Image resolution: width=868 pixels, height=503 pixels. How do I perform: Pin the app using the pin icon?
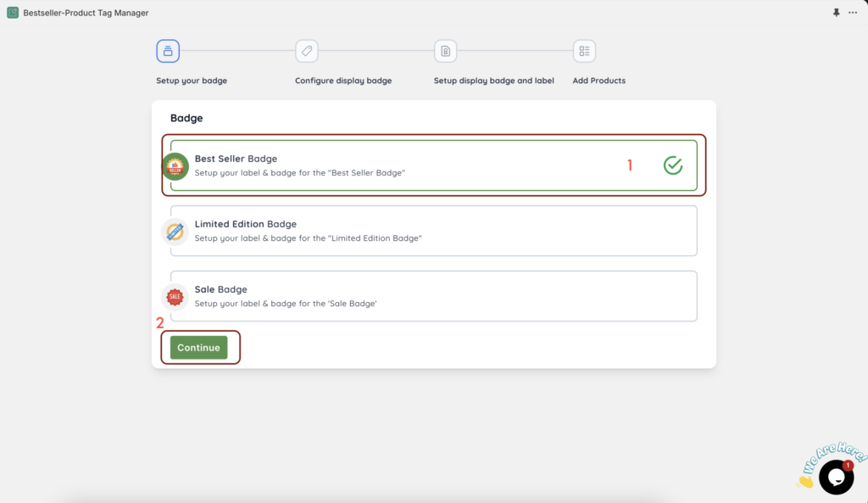coord(836,12)
